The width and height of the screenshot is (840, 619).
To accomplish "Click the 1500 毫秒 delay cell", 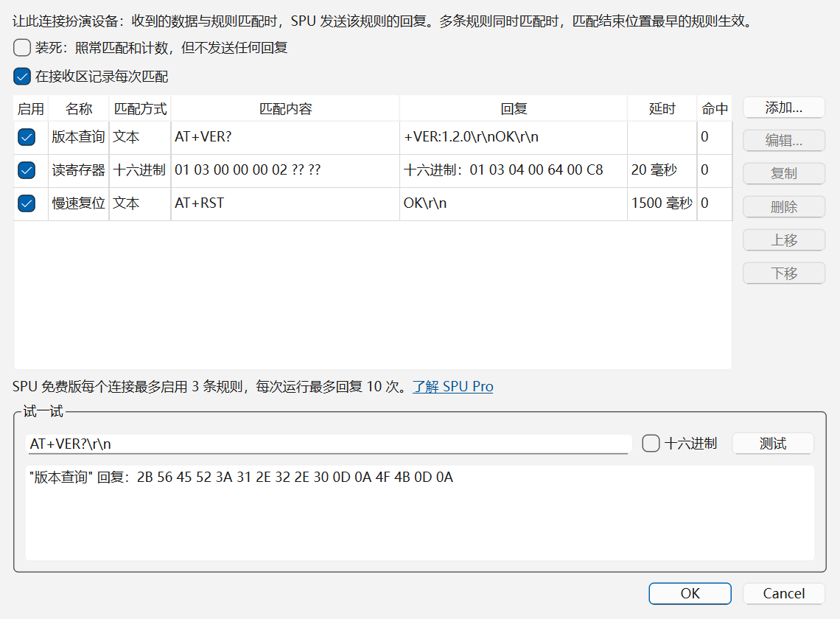I will pyautogui.click(x=662, y=203).
